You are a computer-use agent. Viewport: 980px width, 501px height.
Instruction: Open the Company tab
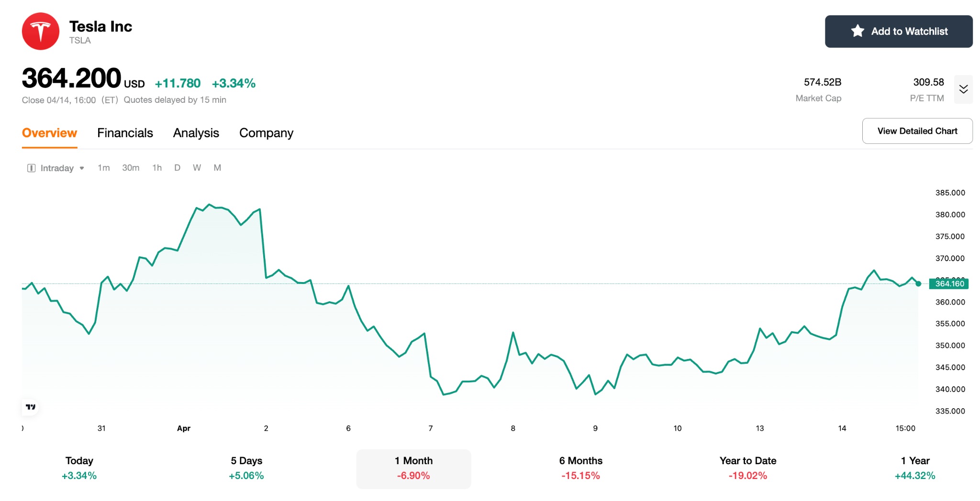click(x=266, y=133)
